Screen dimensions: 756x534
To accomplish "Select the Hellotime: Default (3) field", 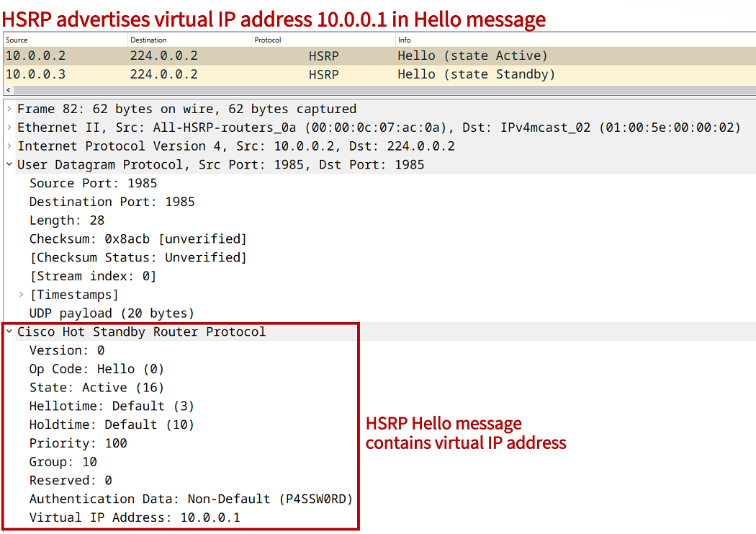I will pos(112,406).
